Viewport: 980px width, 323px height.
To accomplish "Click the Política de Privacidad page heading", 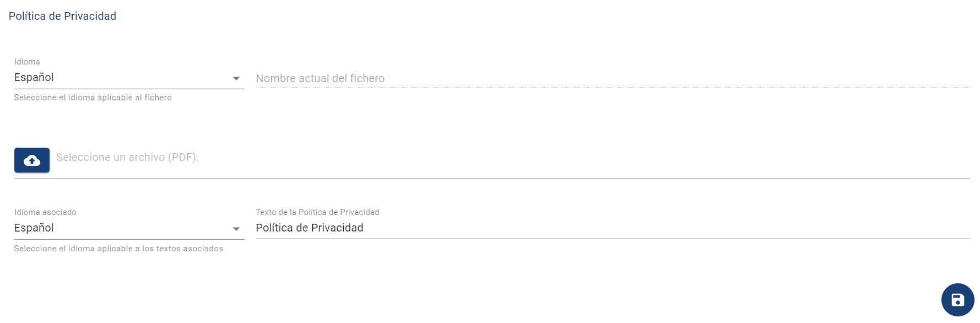I will coord(62,16).
